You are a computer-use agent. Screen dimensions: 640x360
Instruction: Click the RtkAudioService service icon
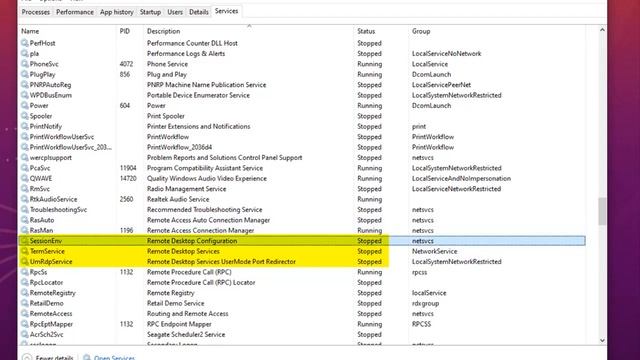[x=24, y=199]
